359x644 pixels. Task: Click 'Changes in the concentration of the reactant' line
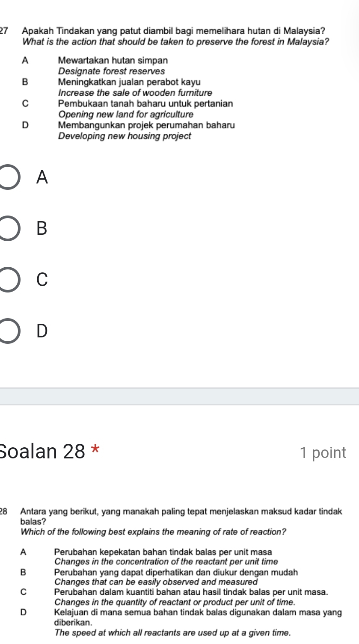[x=166, y=561]
